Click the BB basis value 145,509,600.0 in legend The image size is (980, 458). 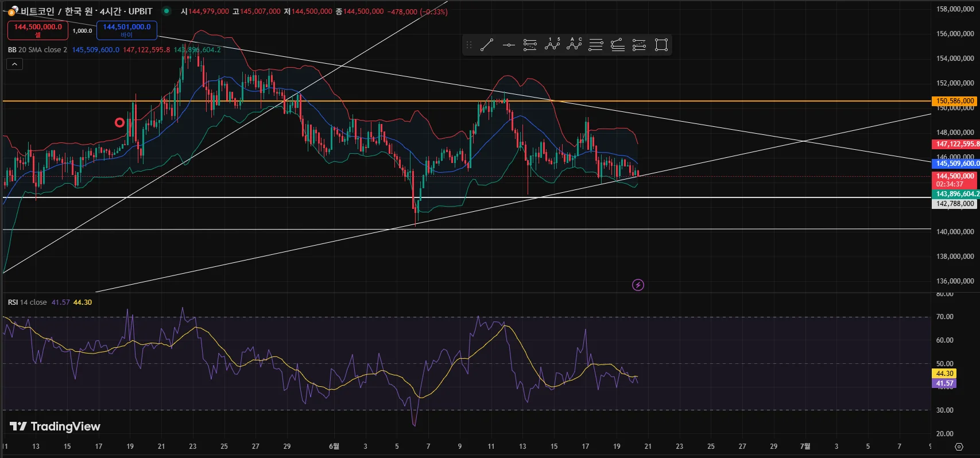pos(96,50)
